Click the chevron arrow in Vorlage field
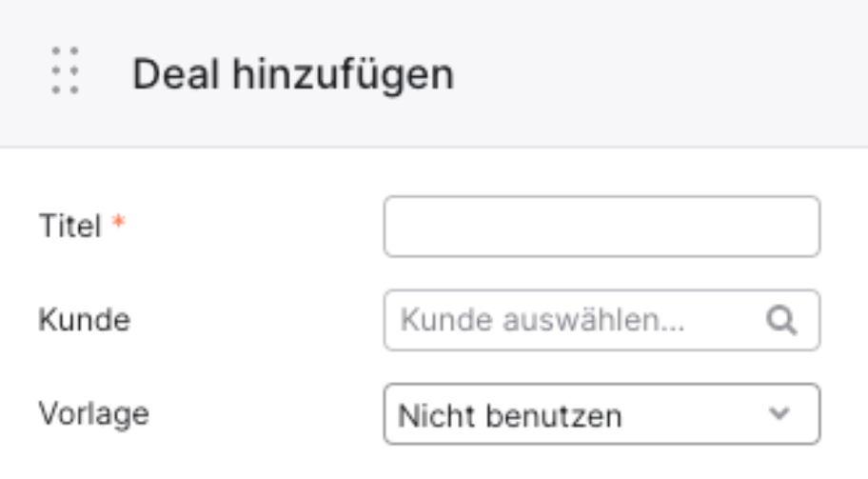Viewport: 868px width, 479px height. pyautogui.click(x=779, y=413)
